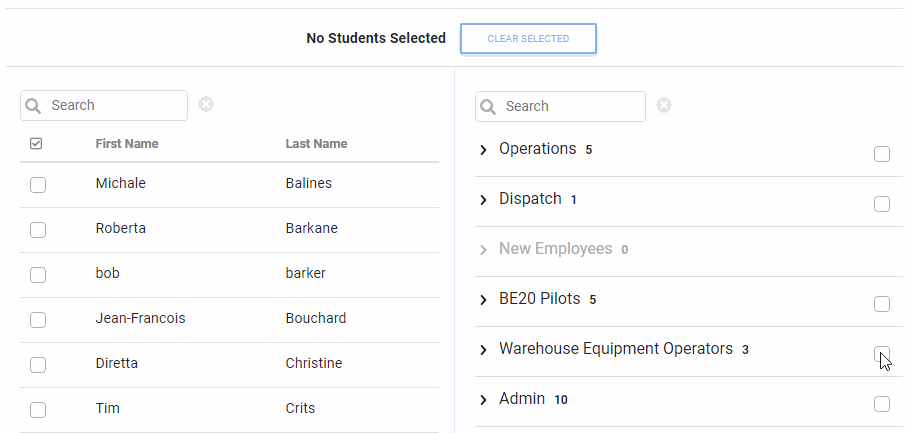Select the Dispatch group checkbox
This screenshot has height=433, width=909.
click(x=881, y=204)
